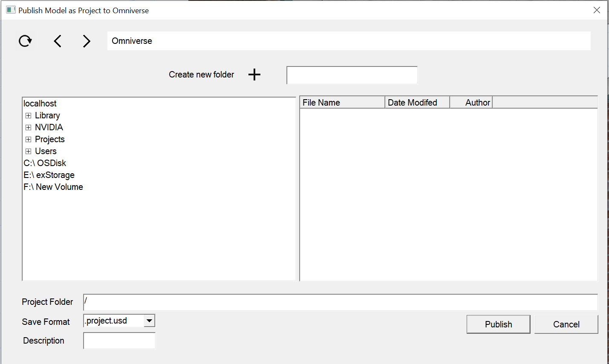Select the F:\ New Volume drive
The width and height of the screenshot is (609, 364).
tap(53, 187)
